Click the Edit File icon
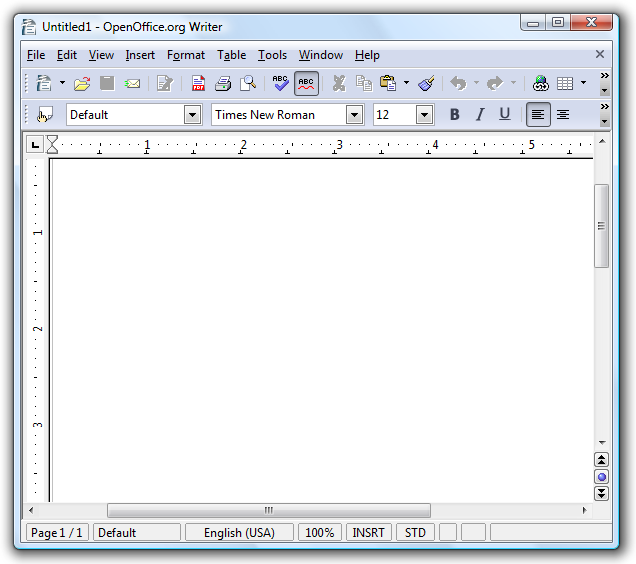This screenshot has height=564, width=636. [165, 84]
